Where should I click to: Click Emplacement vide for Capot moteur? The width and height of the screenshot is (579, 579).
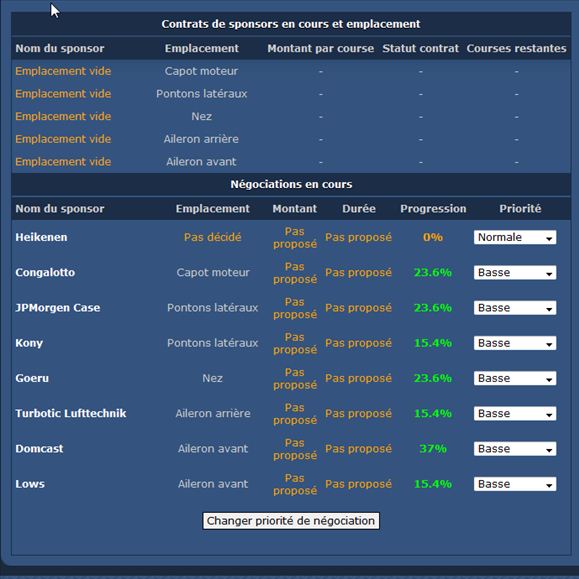point(63,71)
